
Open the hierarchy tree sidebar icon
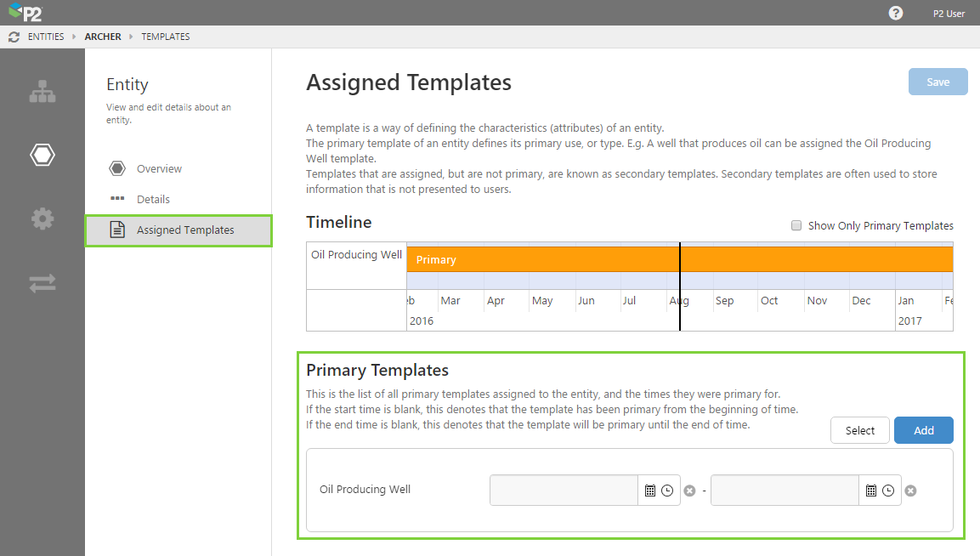(x=42, y=92)
